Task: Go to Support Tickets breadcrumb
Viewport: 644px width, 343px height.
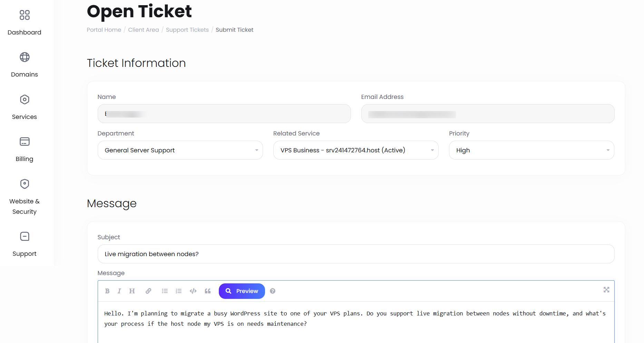Action: [x=187, y=30]
